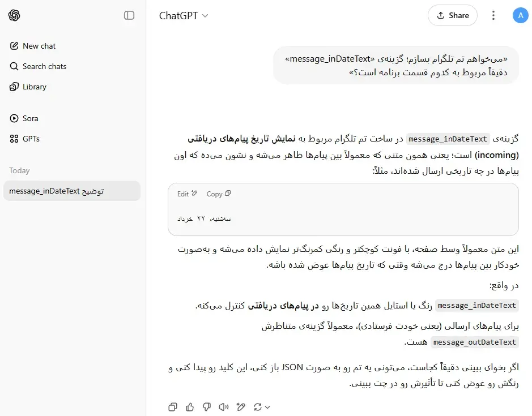Screen dimensions: 532x416
Task: Copy the response using the copy icon
Action: pos(173,407)
